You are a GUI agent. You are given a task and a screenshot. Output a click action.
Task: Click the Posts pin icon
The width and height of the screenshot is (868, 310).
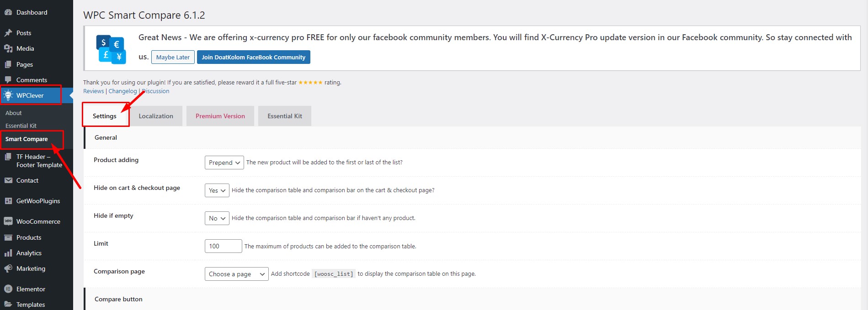(8, 33)
